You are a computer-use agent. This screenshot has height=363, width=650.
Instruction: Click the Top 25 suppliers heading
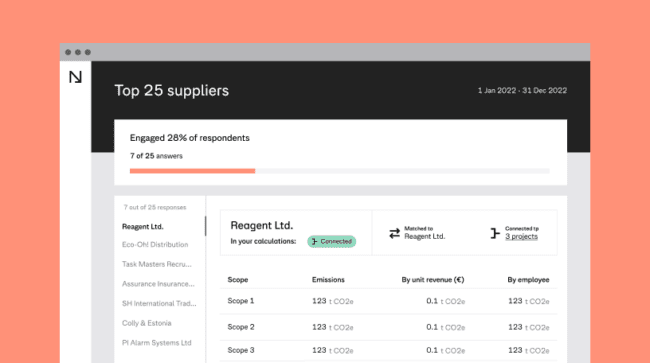(172, 90)
